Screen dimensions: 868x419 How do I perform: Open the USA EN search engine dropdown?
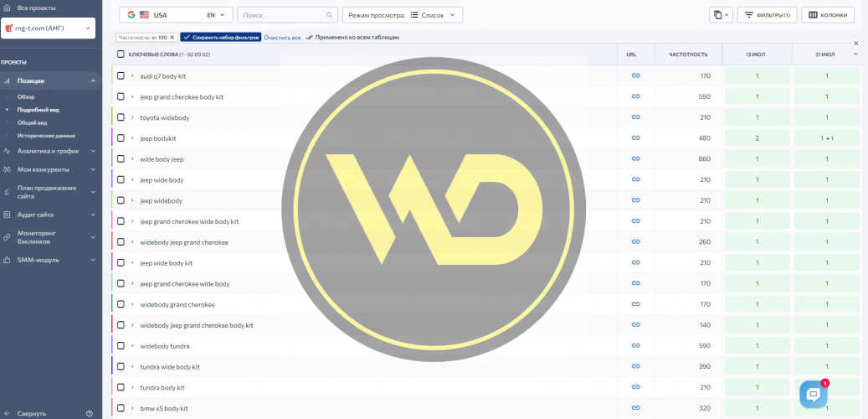tap(176, 15)
